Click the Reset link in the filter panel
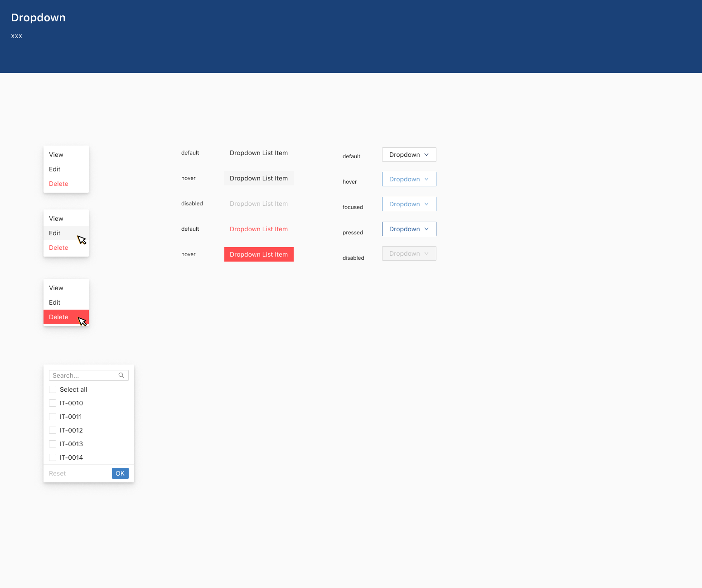 58,473
